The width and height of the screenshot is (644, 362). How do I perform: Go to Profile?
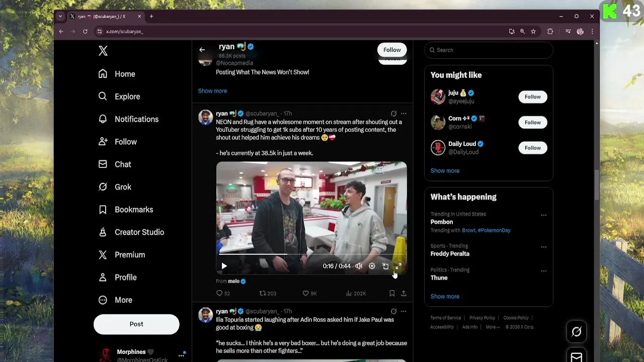tap(117, 278)
